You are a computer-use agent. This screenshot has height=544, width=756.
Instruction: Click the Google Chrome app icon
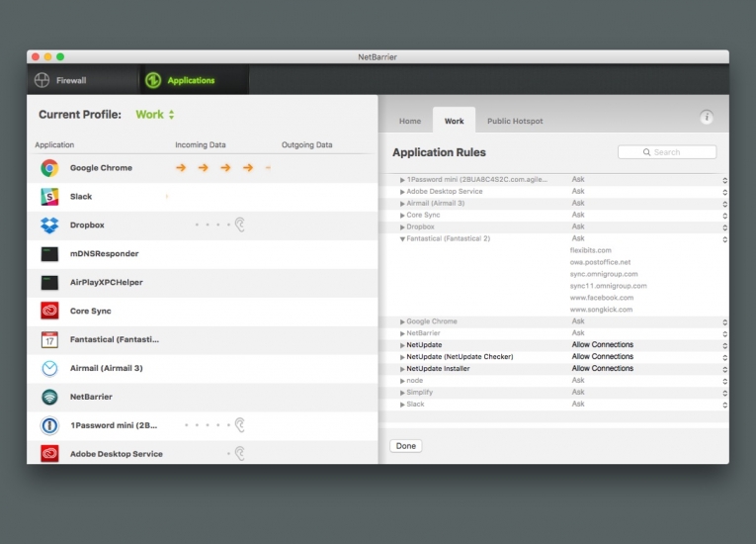[x=49, y=168]
